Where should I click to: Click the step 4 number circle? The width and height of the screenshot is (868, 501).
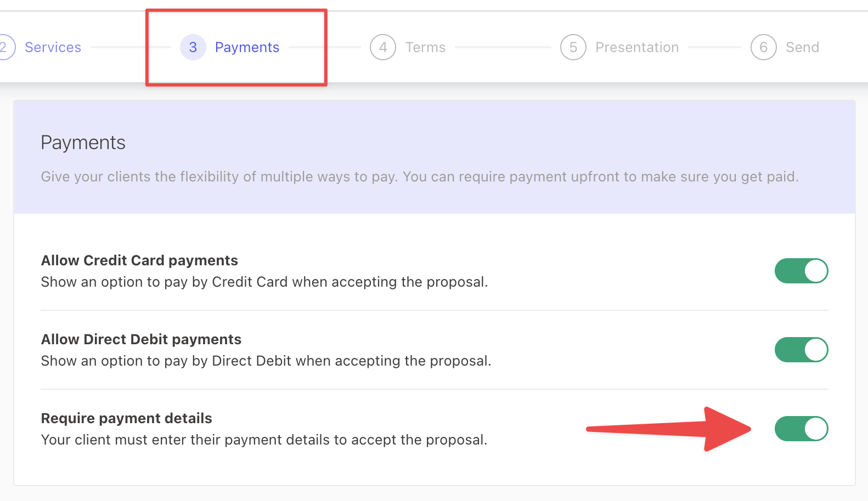pyautogui.click(x=382, y=47)
